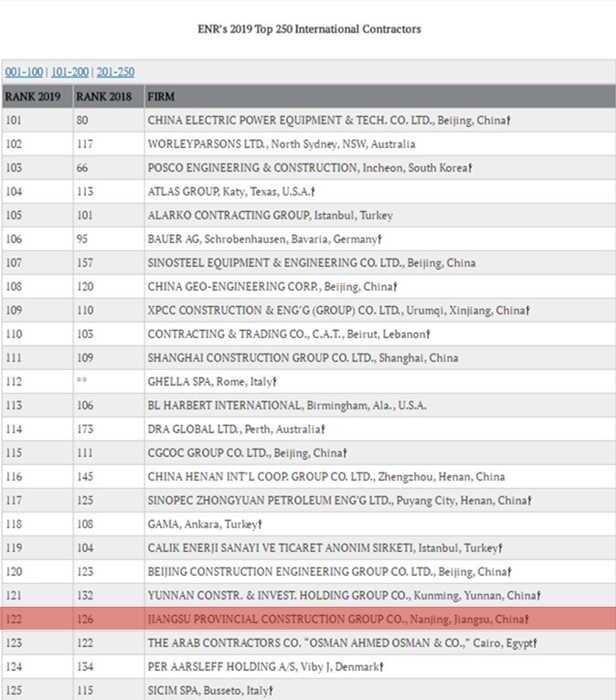This screenshot has width=616, height=700.
Task: Click 2018 rank 104 in Calik Enerji row
Action: 109,547
